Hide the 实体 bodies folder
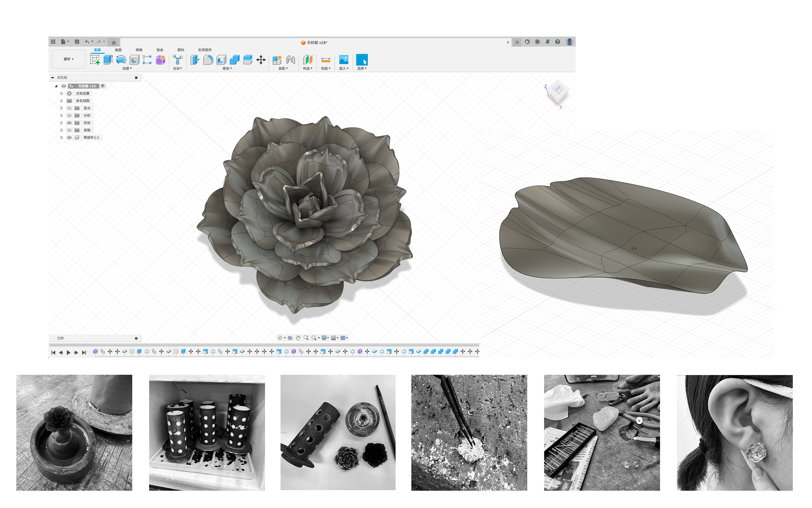The width and height of the screenshot is (812, 508). [69, 123]
